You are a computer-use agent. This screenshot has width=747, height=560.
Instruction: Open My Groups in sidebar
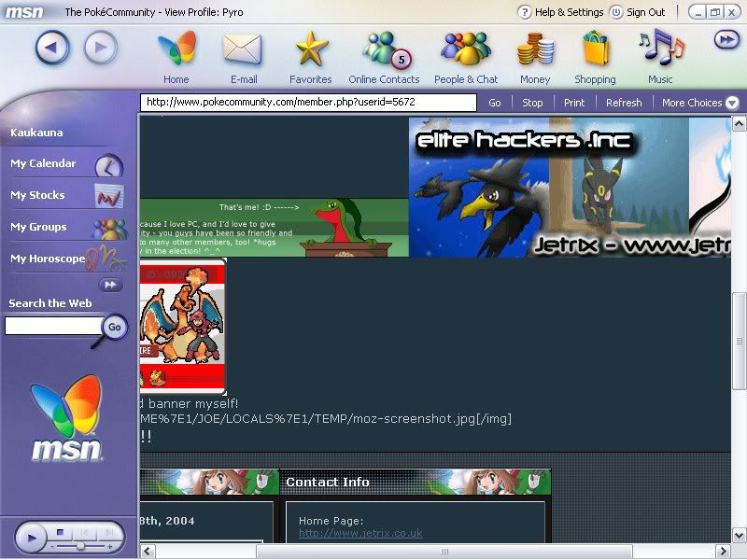[38, 227]
